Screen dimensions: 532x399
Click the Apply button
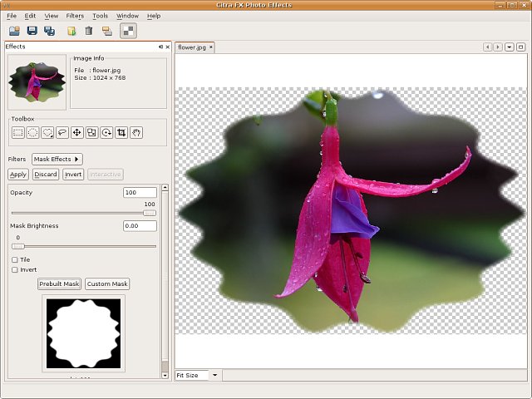tap(18, 175)
